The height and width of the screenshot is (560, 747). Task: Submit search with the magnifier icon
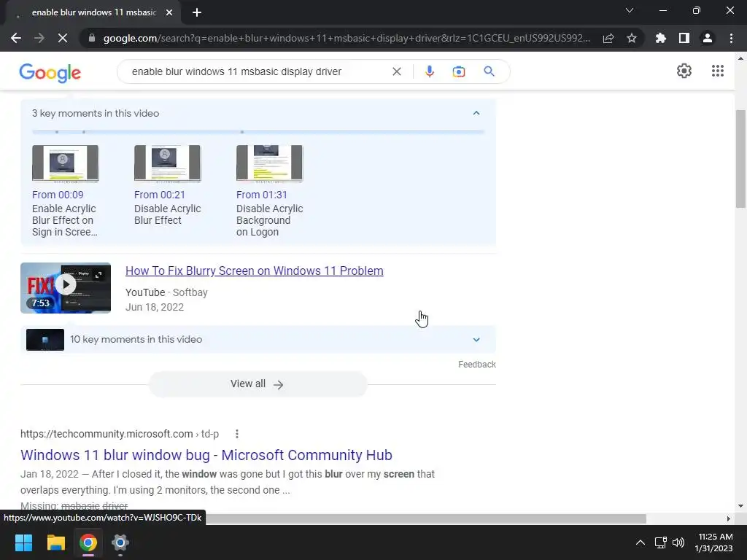(489, 71)
